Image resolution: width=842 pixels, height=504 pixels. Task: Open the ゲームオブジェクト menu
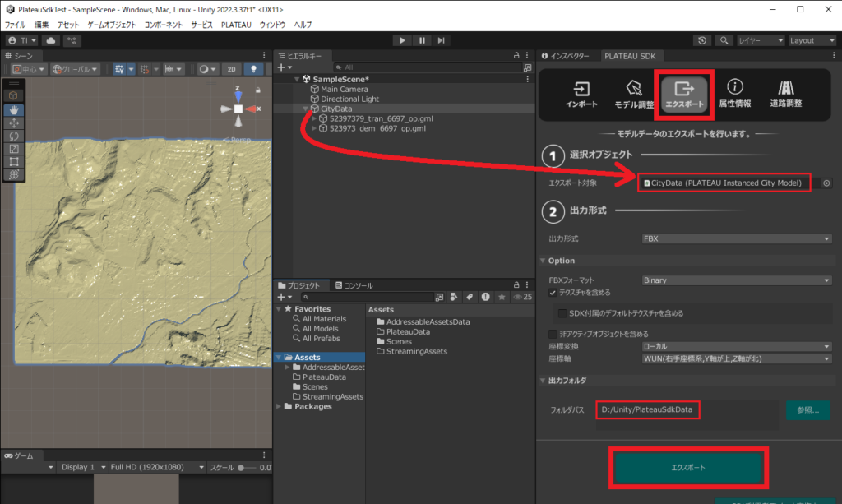click(112, 25)
